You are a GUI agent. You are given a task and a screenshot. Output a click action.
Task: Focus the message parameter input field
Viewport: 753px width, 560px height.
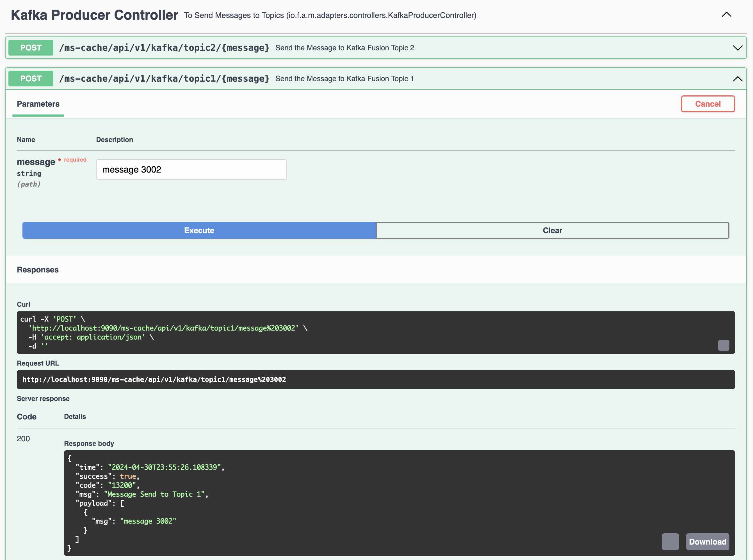[191, 169]
